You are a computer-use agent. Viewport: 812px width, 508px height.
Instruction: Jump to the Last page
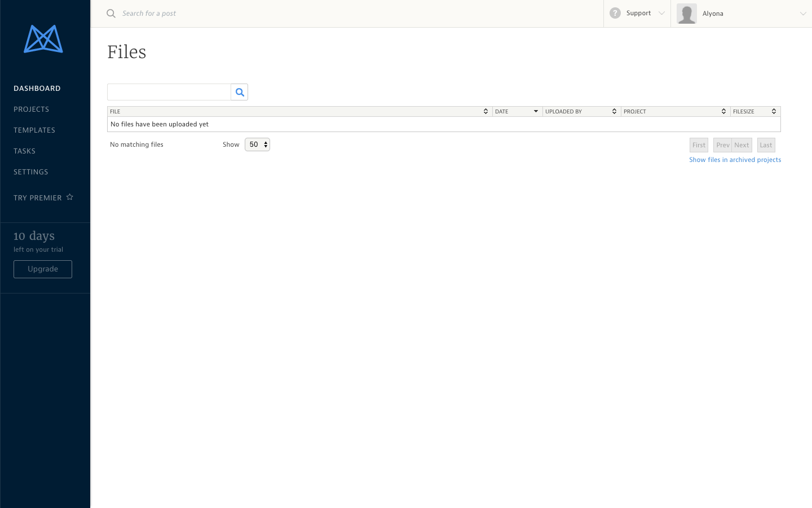[766, 145]
